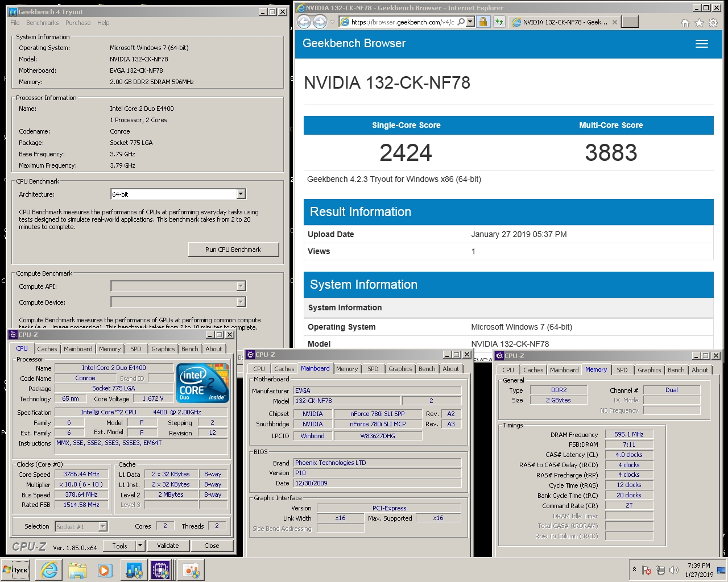Viewport: 728px width, 582px height.
Task: Open the Geekbench Browser hamburger menu
Action: click(x=702, y=44)
